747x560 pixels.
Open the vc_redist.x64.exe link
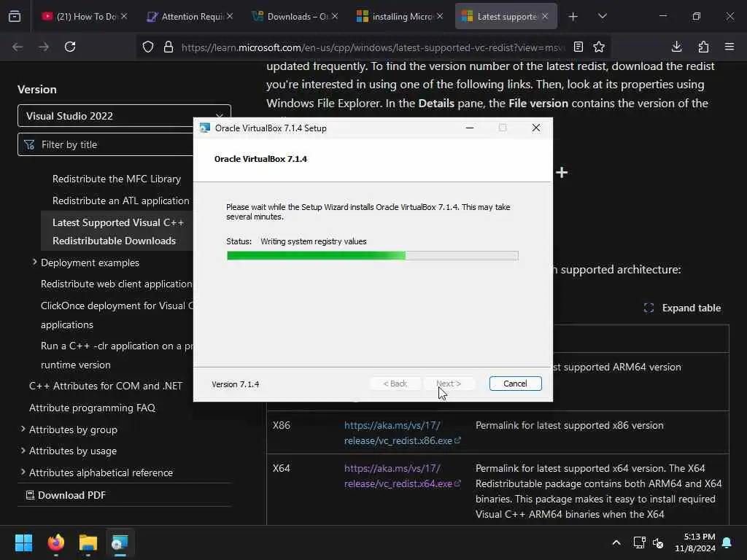point(402,475)
